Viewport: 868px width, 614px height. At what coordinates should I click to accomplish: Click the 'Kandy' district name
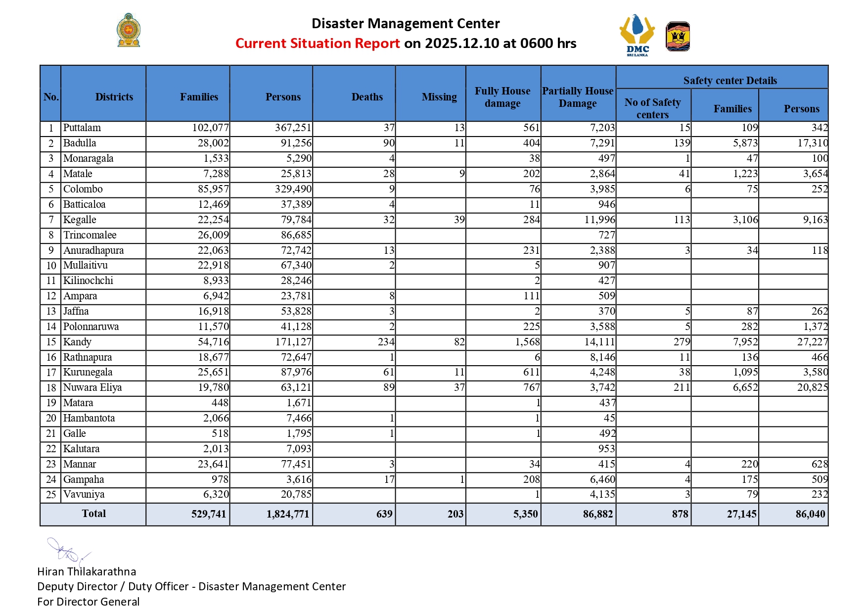(77, 342)
